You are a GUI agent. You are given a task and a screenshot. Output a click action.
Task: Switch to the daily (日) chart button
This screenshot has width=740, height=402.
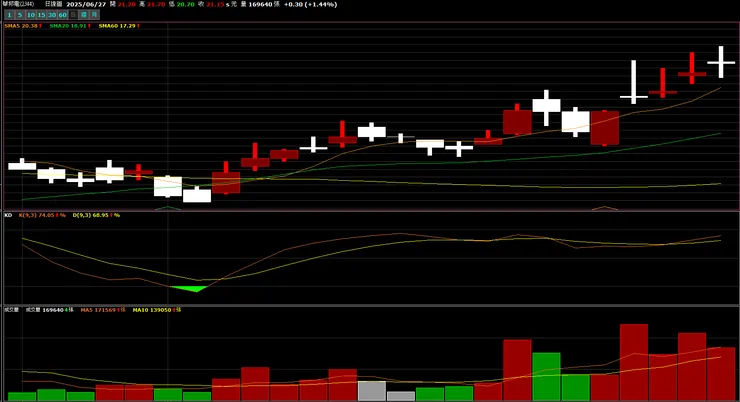(x=73, y=15)
